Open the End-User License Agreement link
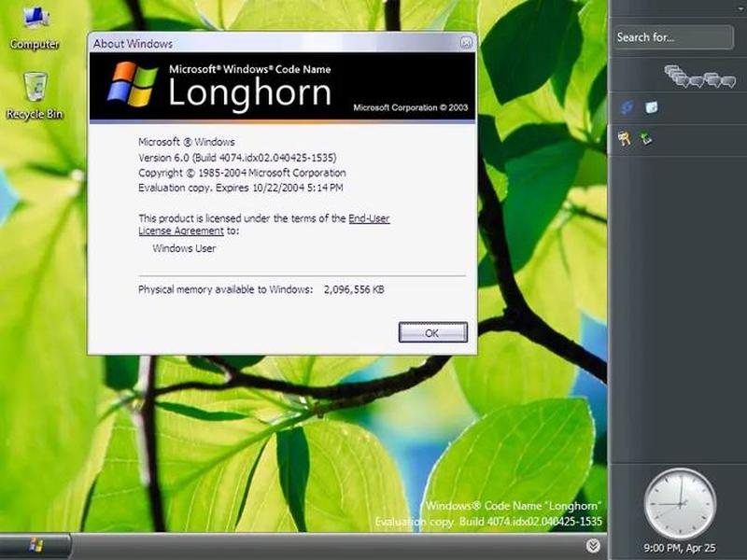This screenshot has height=560, width=747. coord(264,224)
